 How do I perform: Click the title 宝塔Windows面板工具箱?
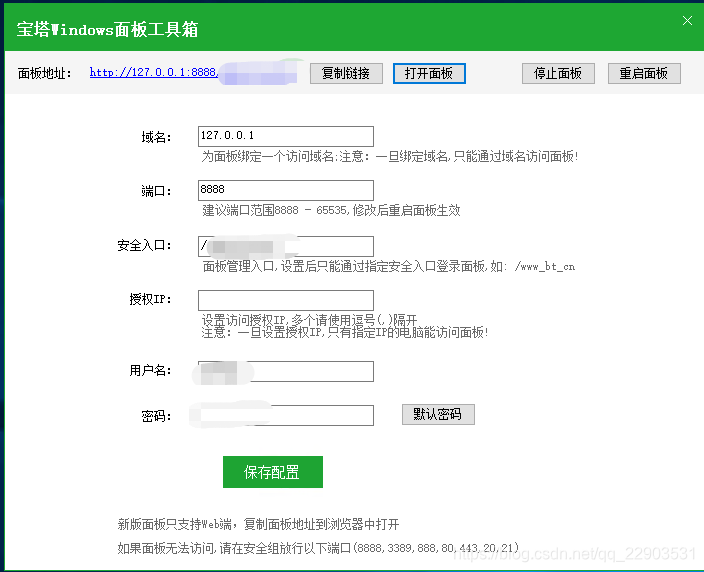[x=107, y=30]
